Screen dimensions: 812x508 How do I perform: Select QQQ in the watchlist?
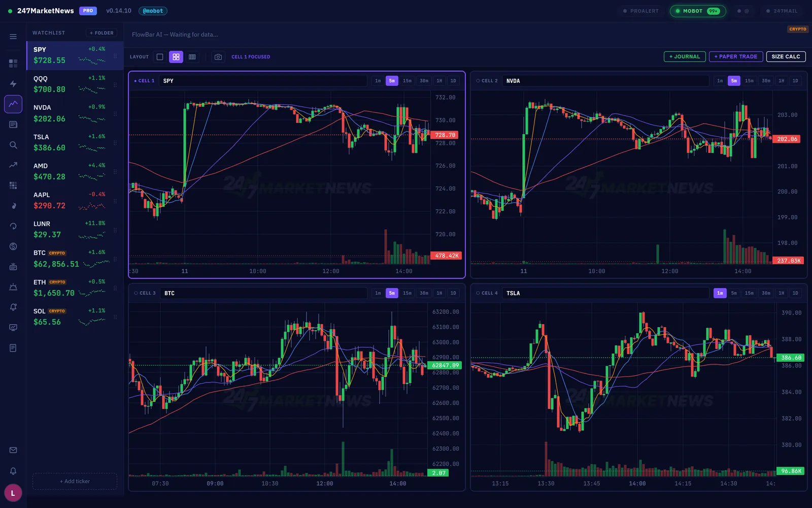click(x=75, y=84)
